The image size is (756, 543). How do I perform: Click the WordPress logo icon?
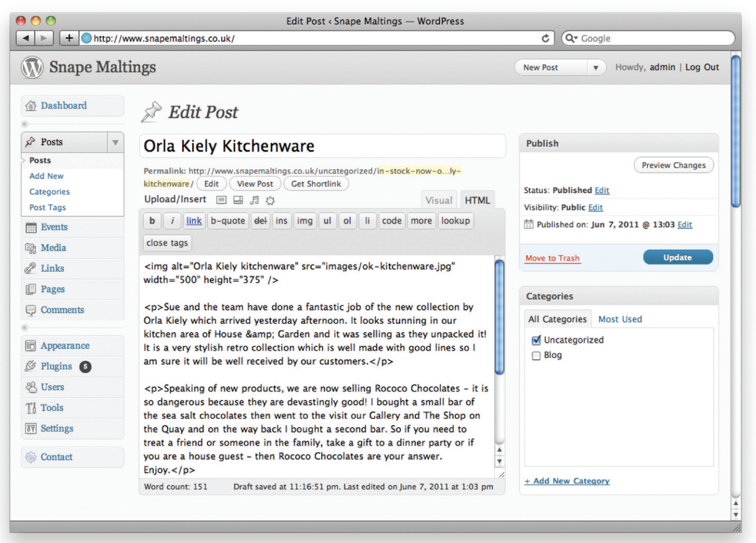pyautogui.click(x=32, y=68)
